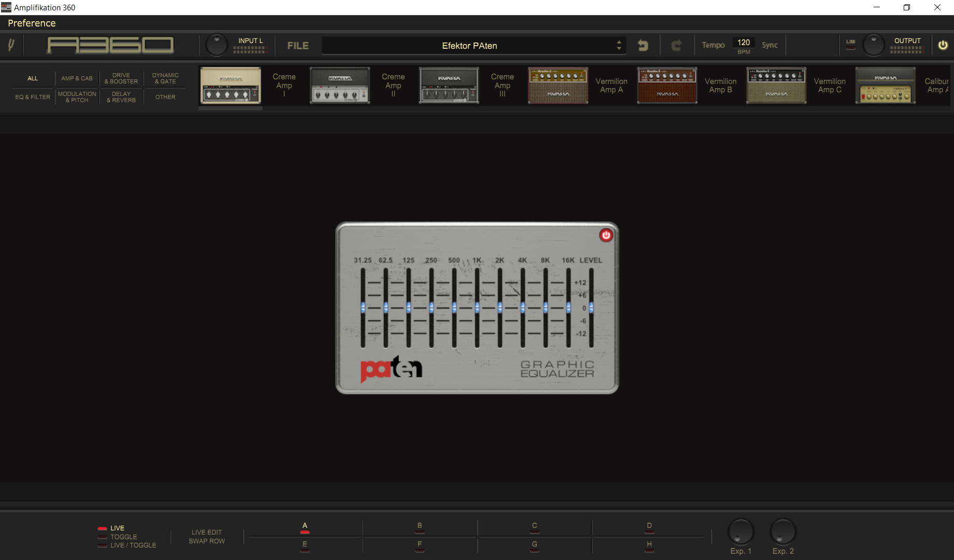This screenshot has height=560, width=954.
Task: Select footswitch E
Action: click(x=305, y=546)
